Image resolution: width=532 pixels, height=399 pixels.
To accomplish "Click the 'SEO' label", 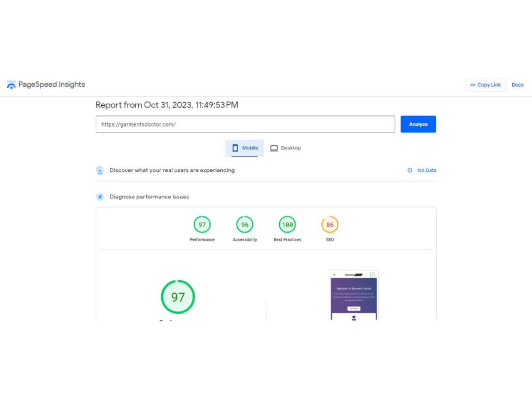I will (330, 239).
